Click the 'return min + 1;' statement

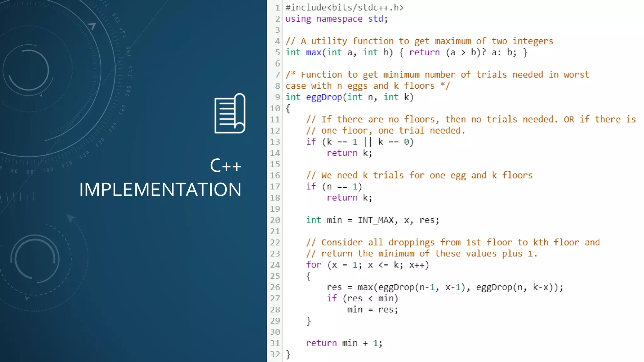pyautogui.click(x=344, y=343)
